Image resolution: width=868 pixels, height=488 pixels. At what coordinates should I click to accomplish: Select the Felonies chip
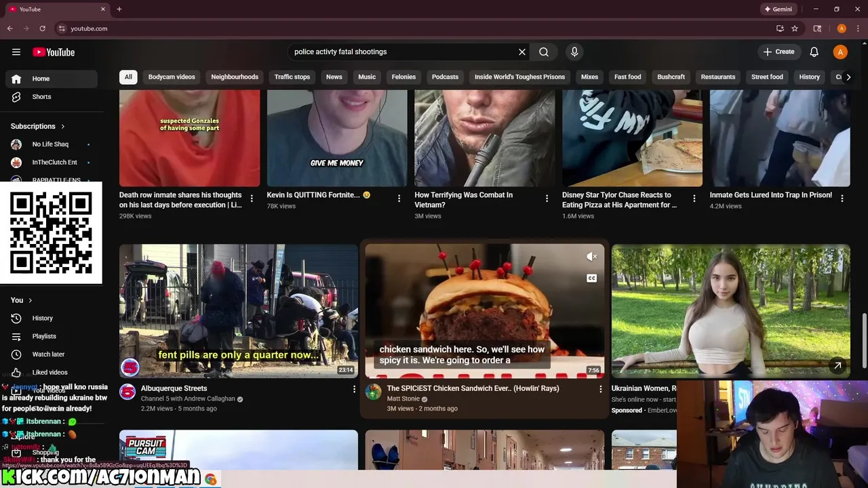pos(403,77)
